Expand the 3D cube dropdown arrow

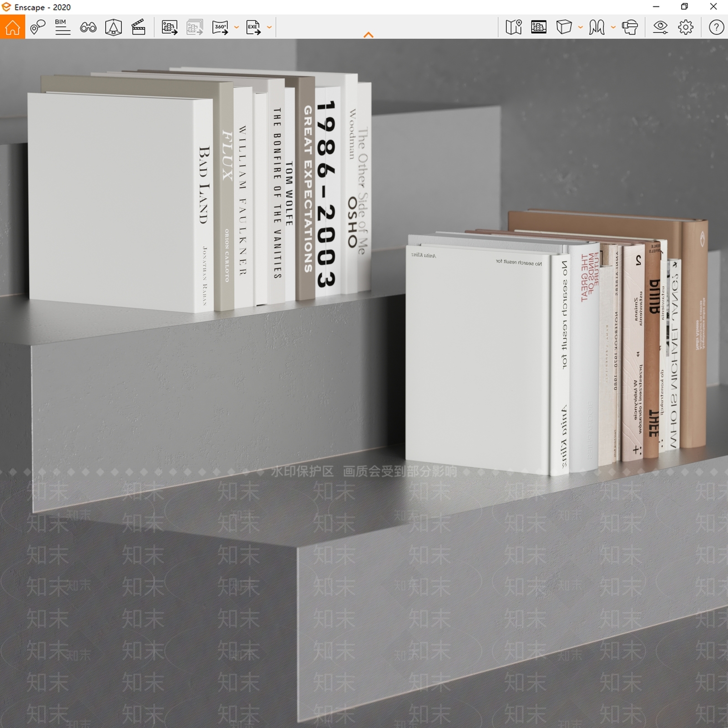pyautogui.click(x=580, y=28)
